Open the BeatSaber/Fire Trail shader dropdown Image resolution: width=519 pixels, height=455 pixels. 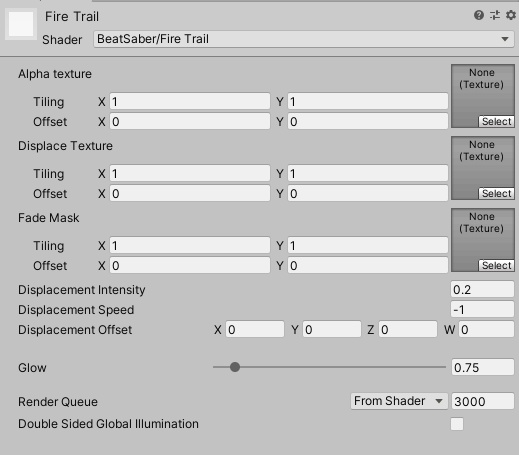(x=304, y=39)
